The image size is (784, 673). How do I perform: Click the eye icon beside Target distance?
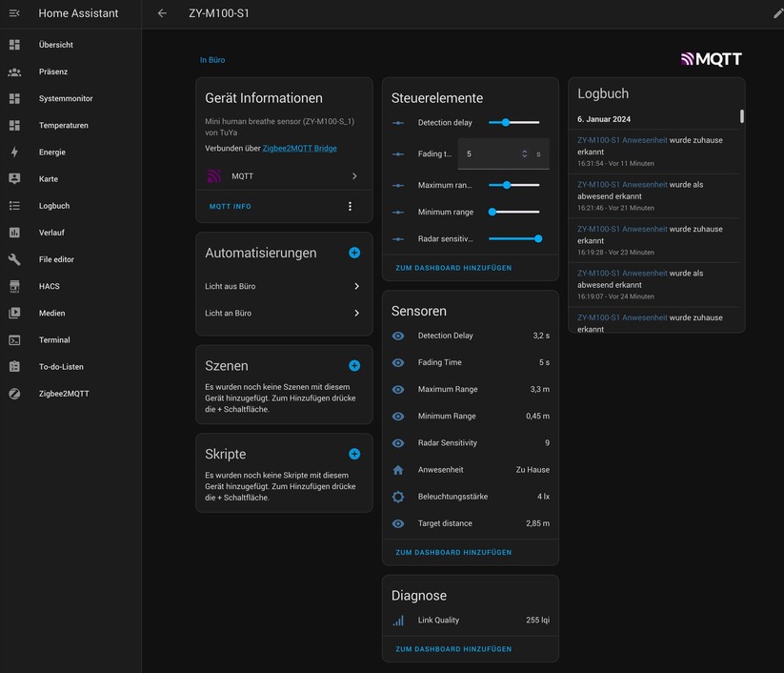(x=399, y=523)
